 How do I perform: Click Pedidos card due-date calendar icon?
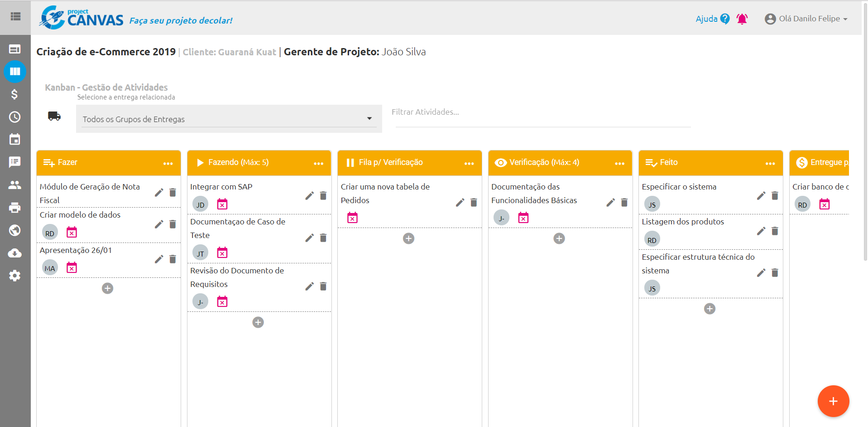pyautogui.click(x=352, y=218)
